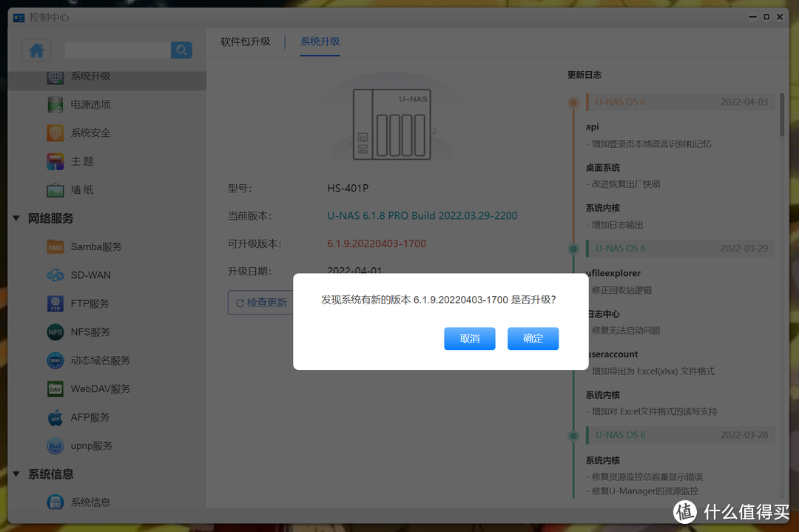The width and height of the screenshot is (799, 532).
Task: Confirm the upgrade by clicking 确定
Action: pos(533,338)
